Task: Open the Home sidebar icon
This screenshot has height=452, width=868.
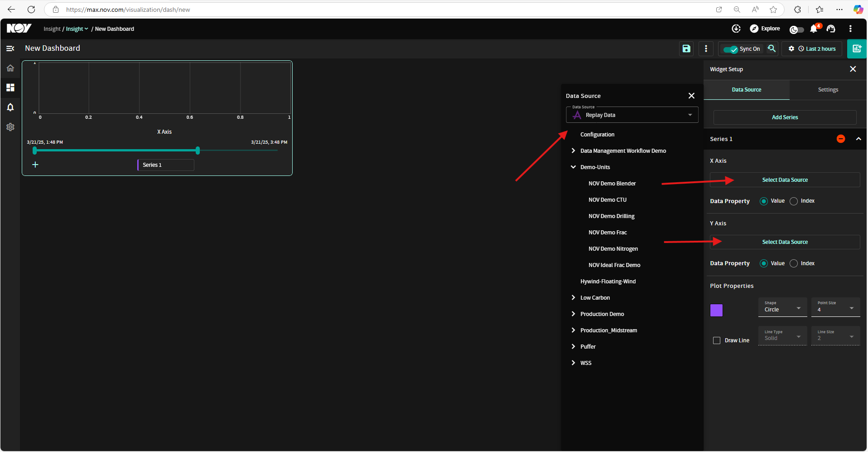Action: [10, 68]
